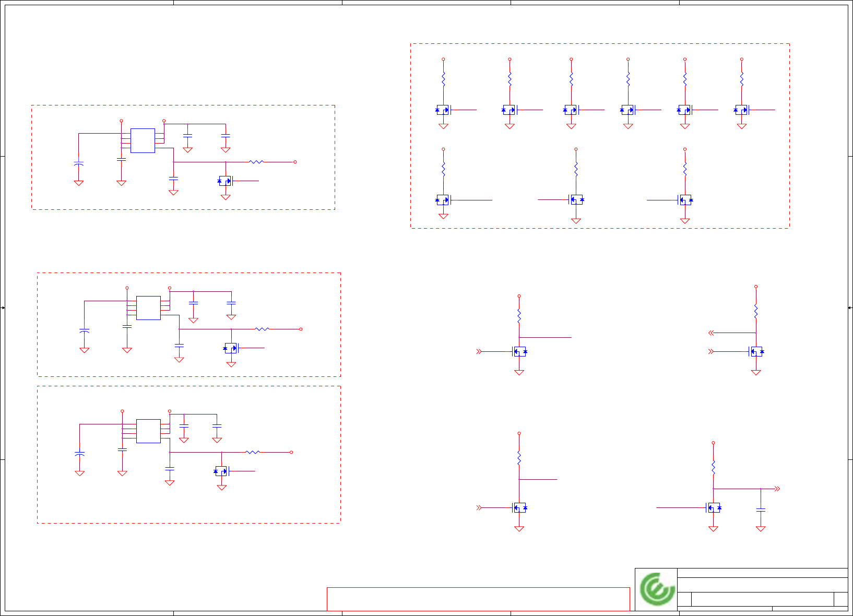
Task: Select the IC rectangle in the middle regulator block
Action: click(x=148, y=308)
